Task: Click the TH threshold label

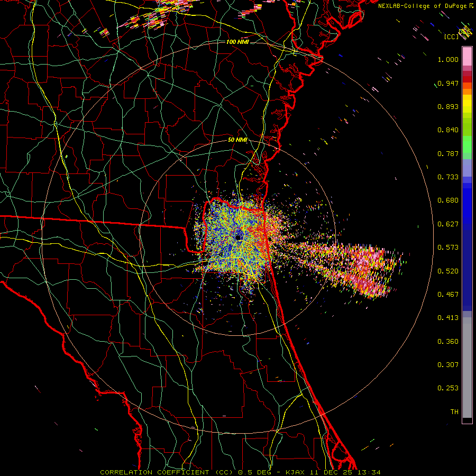Action: pos(454,412)
